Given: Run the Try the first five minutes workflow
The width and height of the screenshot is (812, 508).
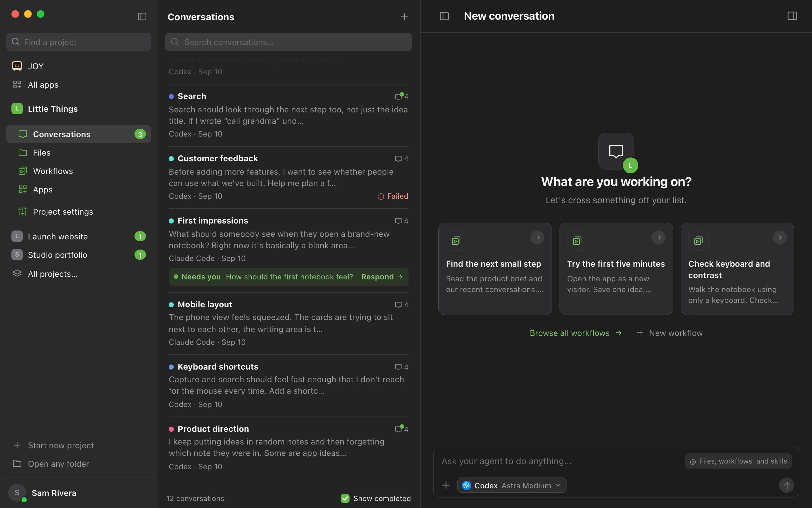Looking at the screenshot, I should [x=659, y=237].
